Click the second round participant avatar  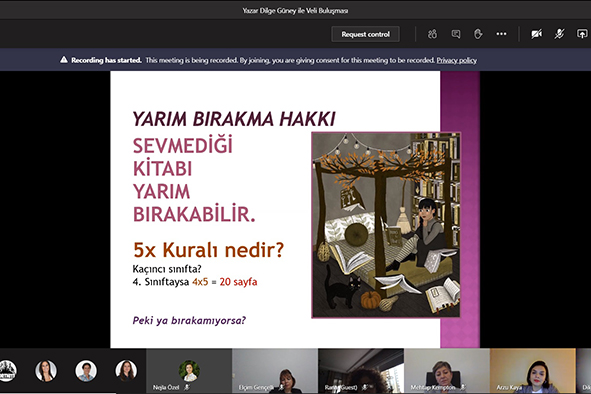pyautogui.click(x=46, y=371)
